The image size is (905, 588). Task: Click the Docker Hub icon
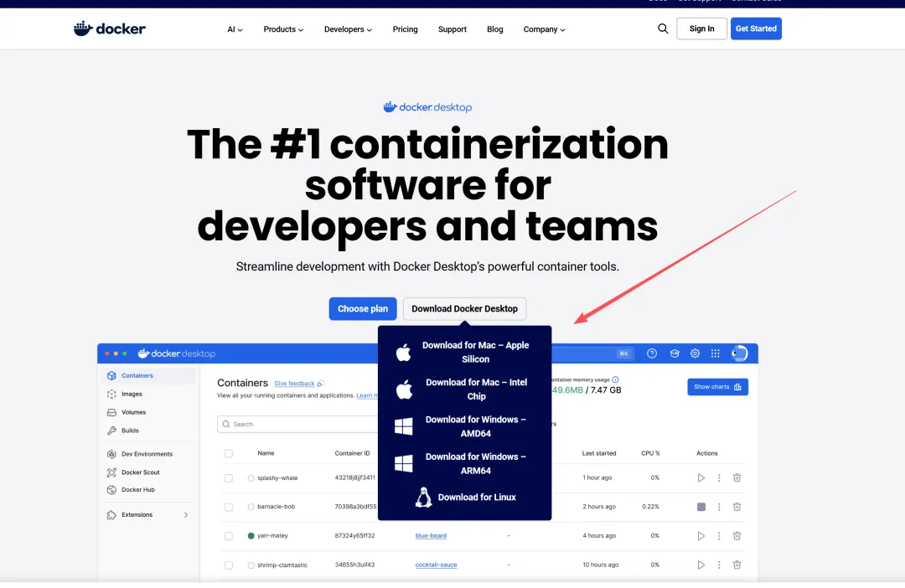(x=111, y=490)
